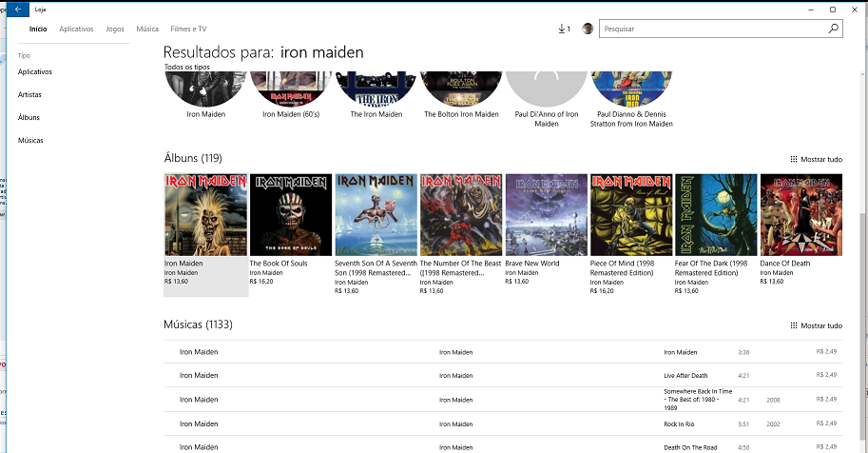Filter results by Artistas
The image size is (868, 453).
tap(29, 94)
